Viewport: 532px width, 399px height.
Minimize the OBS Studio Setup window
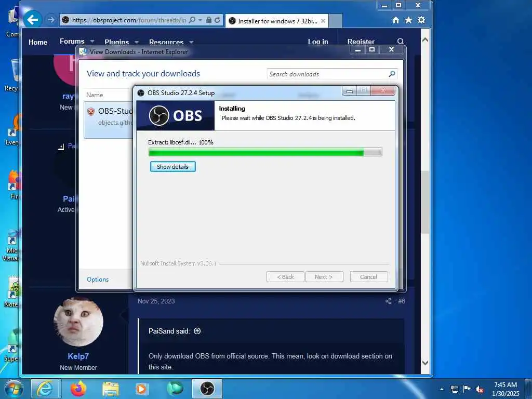[350, 90]
